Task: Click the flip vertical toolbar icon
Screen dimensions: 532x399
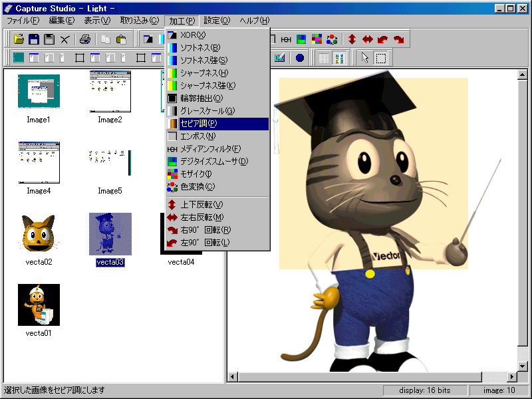Action: pos(352,39)
